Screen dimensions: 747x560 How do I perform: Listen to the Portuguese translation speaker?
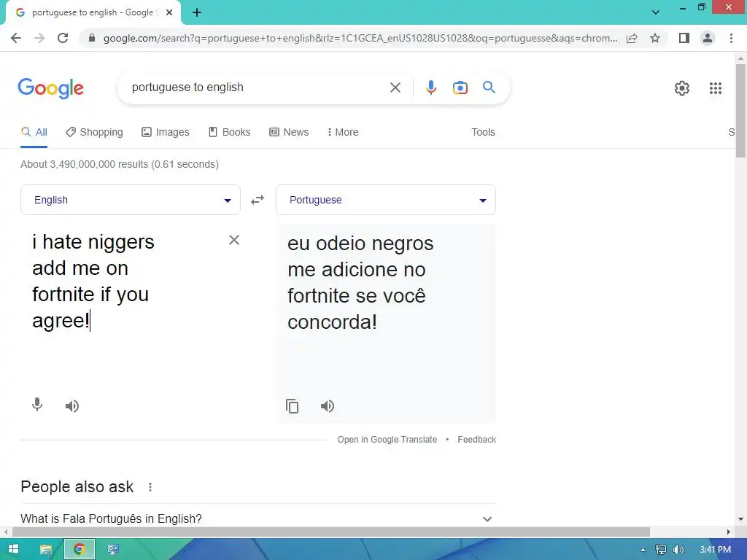click(328, 406)
